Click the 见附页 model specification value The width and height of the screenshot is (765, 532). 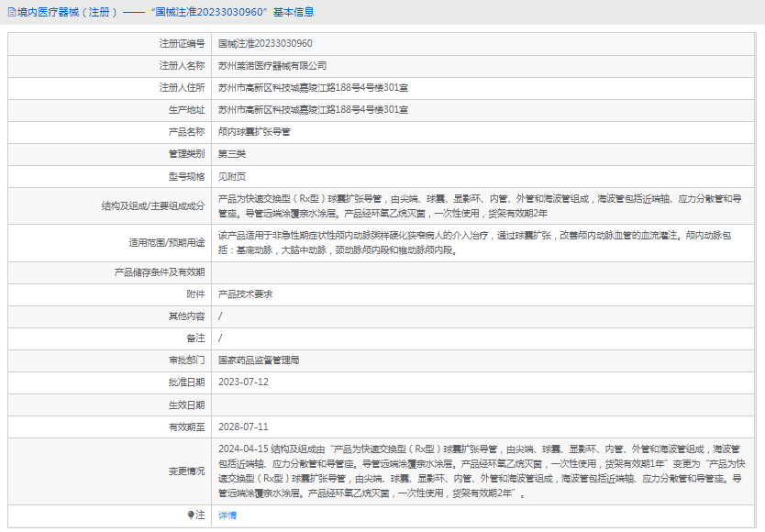click(232, 176)
